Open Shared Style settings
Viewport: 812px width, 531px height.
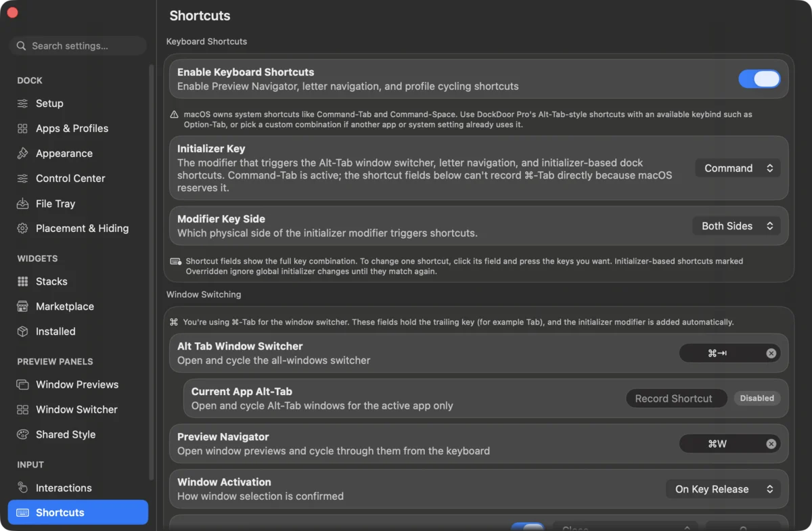coord(78,434)
